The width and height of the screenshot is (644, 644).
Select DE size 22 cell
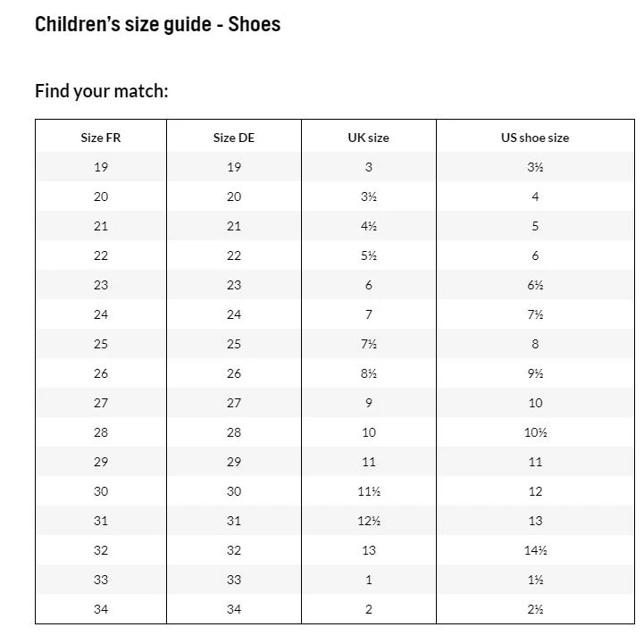(x=234, y=255)
